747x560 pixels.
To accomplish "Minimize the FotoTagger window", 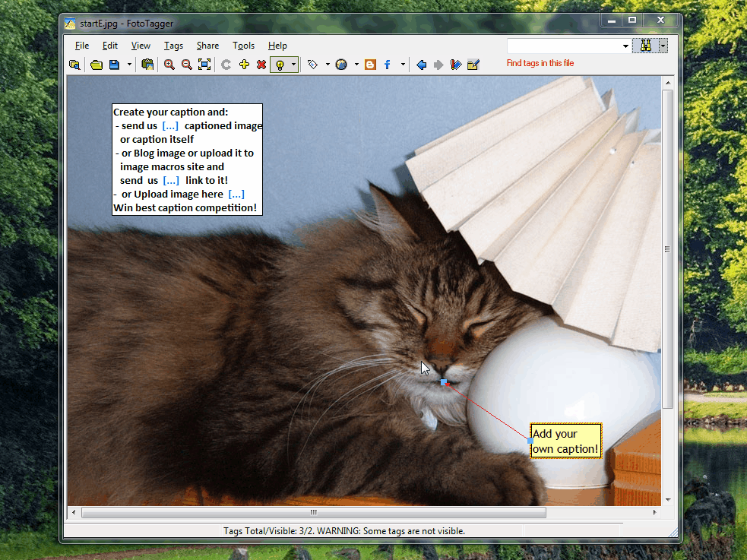I will (612, 20).
